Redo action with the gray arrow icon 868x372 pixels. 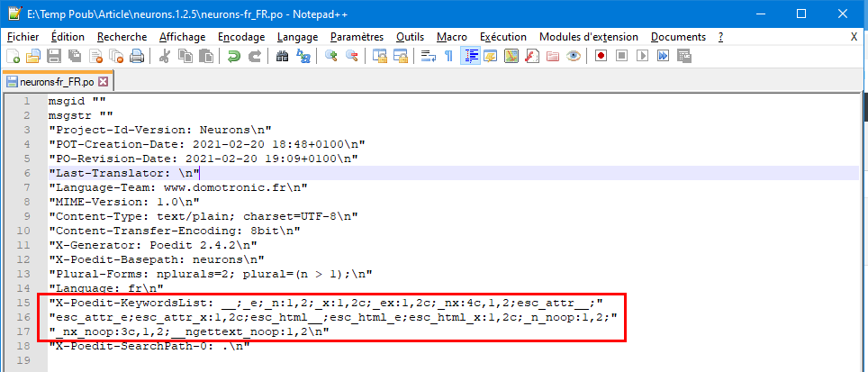point(255,56)
